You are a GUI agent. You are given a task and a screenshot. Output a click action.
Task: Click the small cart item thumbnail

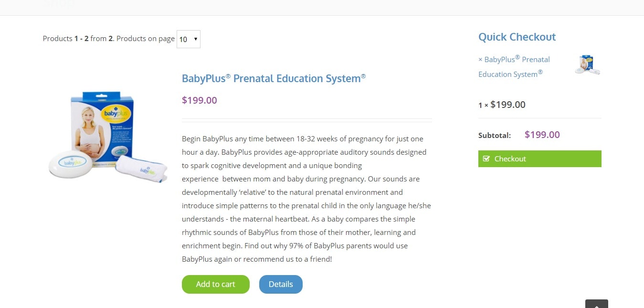click(588, 65)
